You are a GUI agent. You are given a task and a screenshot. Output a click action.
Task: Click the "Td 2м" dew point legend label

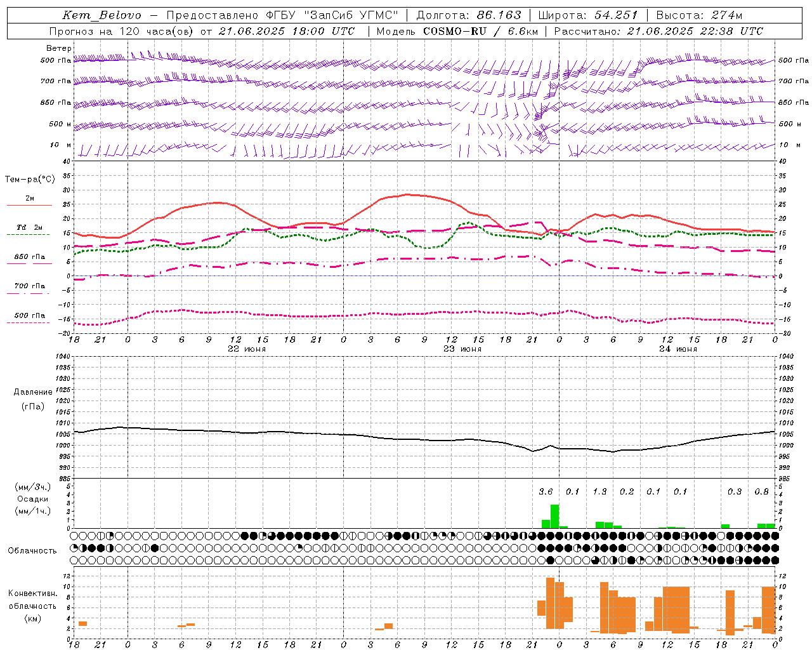coord(30,227)
